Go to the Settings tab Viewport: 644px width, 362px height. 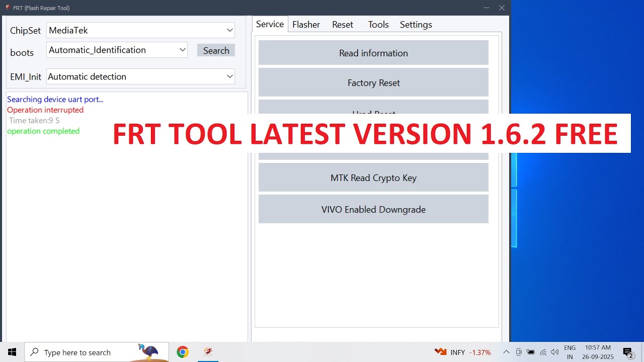tap(416, 25)
